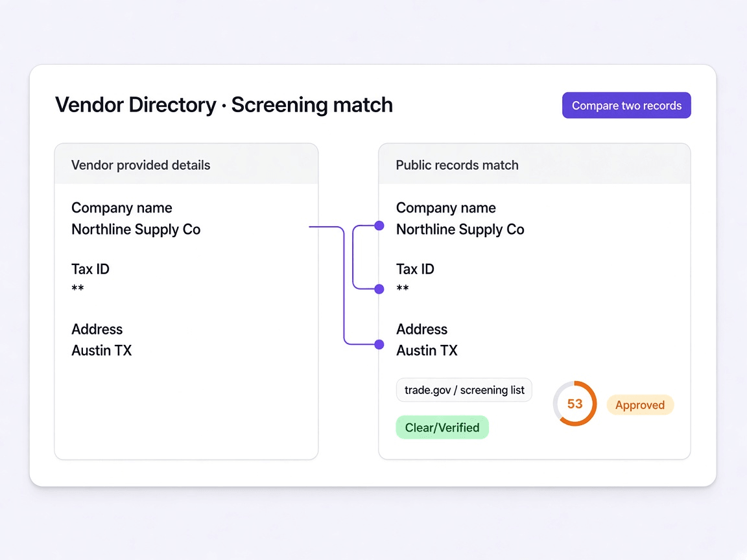The image size is (747, 560).
Task: Select vendor-provided Northline Supply Co value
Action: pyautogui.click(x=136, y=229)
